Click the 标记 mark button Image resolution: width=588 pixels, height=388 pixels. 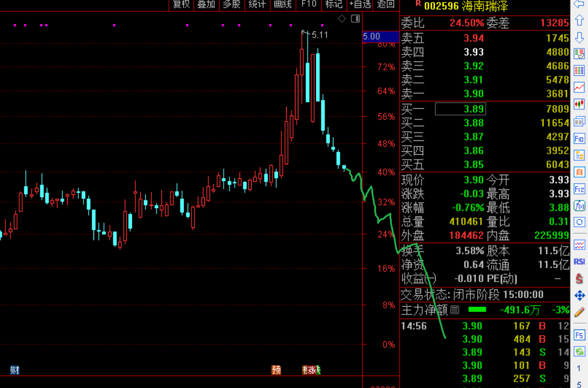click(334, 4)
